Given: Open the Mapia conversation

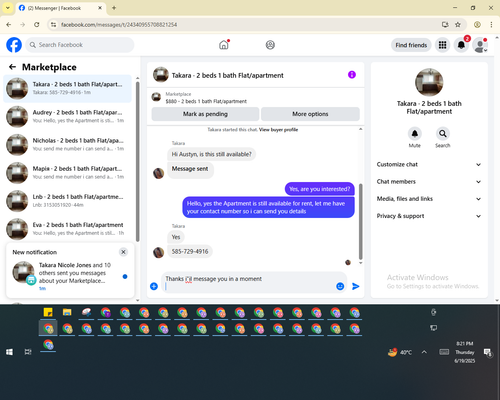Looking at the screenshot, I should tap(67, 173).
